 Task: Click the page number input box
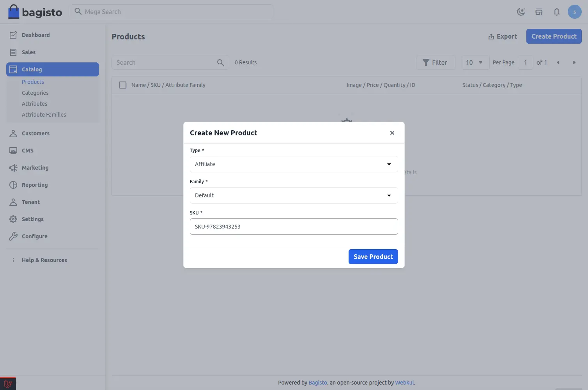pos(526,62)
